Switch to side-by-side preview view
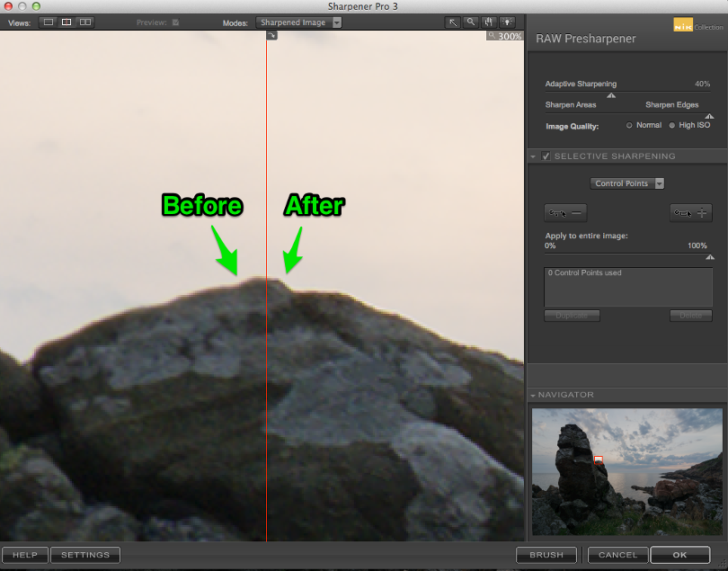The image size is (728, 571). pyautogui.click(x=85, y=22)
